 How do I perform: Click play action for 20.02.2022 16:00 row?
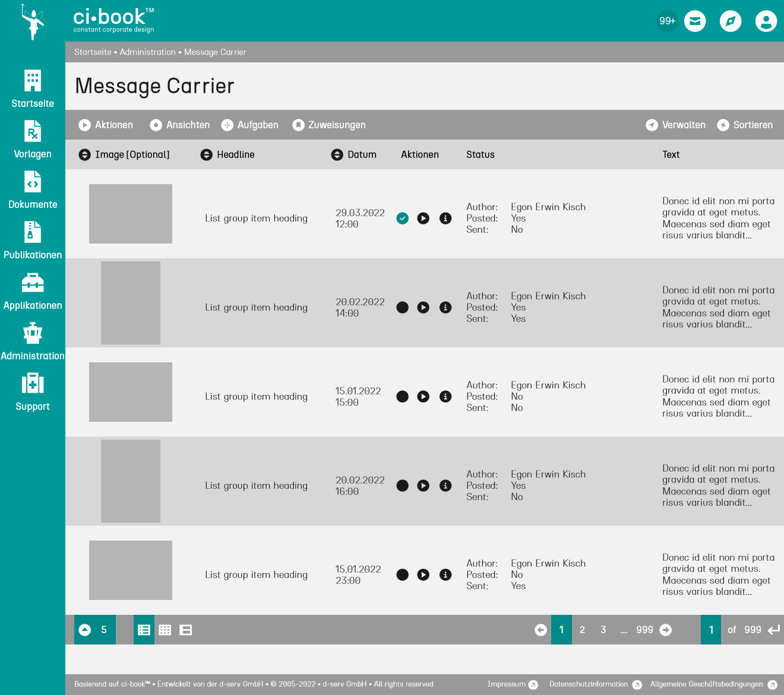coord(423,485)
